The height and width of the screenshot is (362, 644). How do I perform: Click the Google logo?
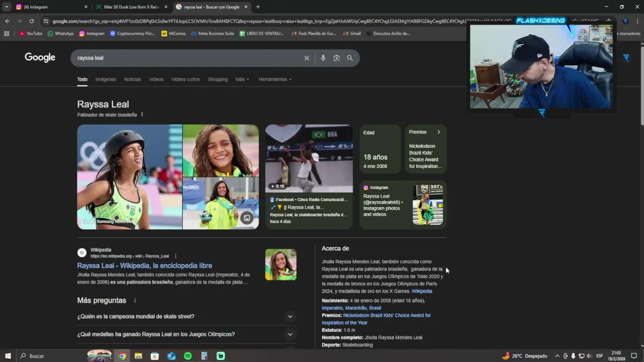40,57
